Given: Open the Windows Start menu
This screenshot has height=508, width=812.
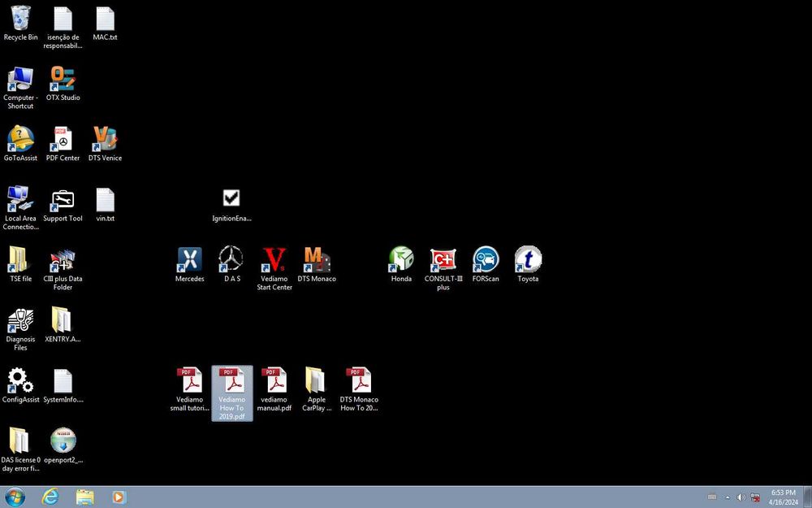Looking at the screenshot, I should coord(15,497).
